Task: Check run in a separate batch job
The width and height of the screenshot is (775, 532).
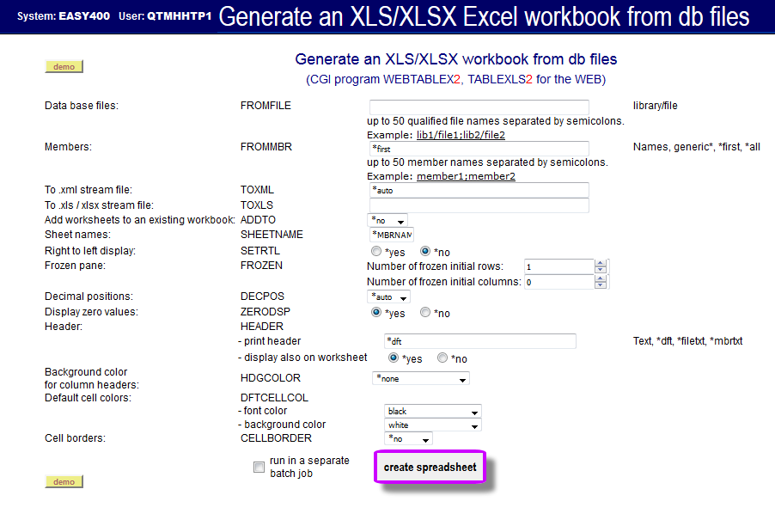Action: pos(259,467)
